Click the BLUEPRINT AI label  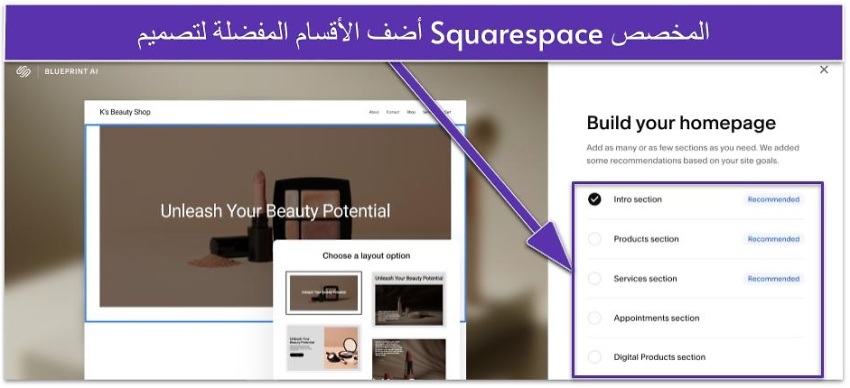click(x=72, y=72)
